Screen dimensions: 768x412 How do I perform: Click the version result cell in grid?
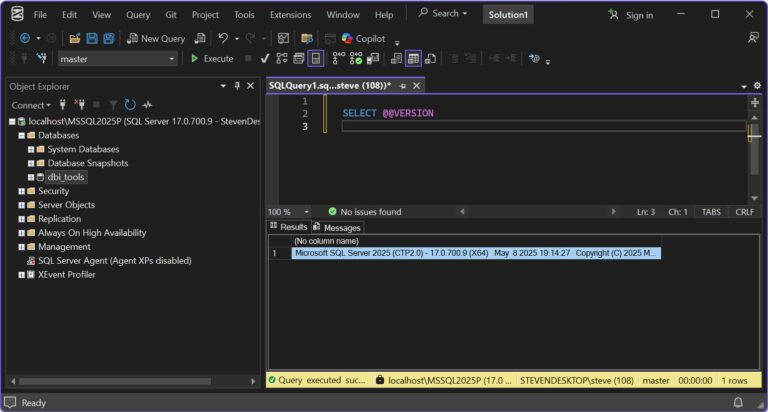tap(475, 253)
